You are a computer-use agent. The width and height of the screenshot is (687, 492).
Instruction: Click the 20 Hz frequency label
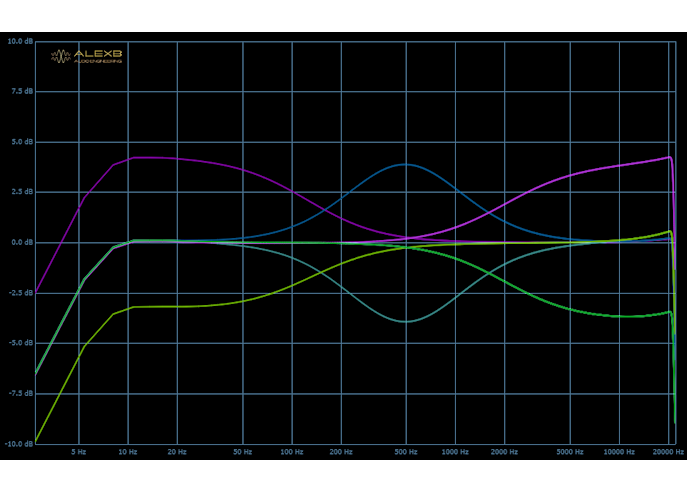(177, 452)
